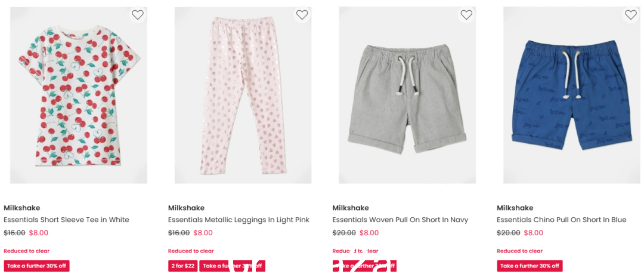Open Essentials Metallic Leggings In Light Pink
Screen dimensions: 644x280
pos(239,220)
